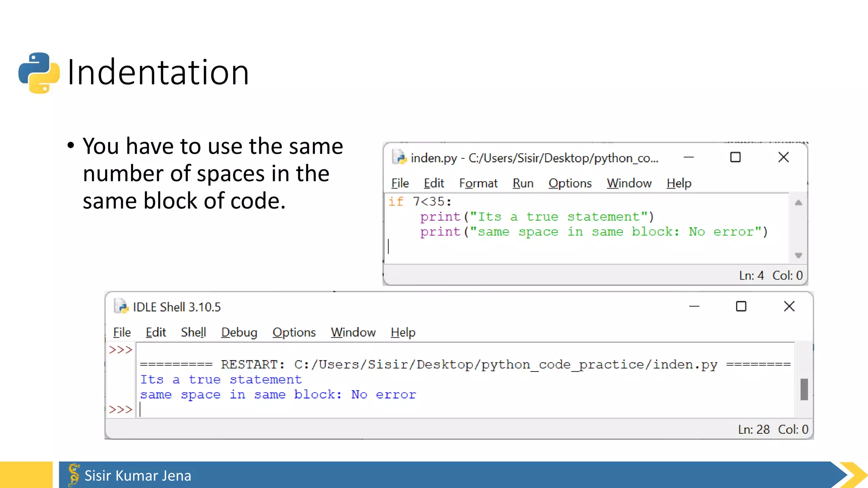Click 'Ln: 4' in editor status bar

click(x=751, y=275)
